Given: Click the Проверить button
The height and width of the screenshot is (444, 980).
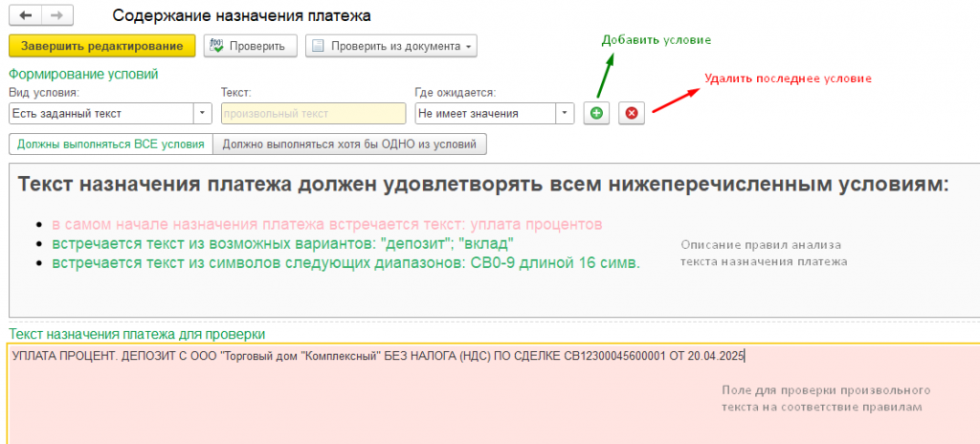Looking at the screenshot, I should click(250, 46).
